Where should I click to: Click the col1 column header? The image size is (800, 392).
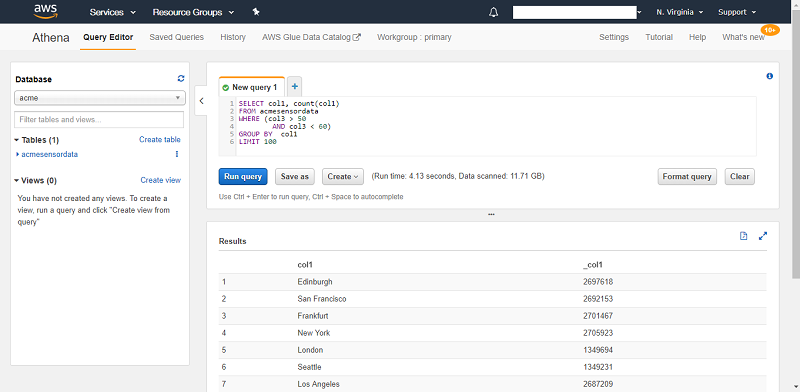tap(305, 265)
